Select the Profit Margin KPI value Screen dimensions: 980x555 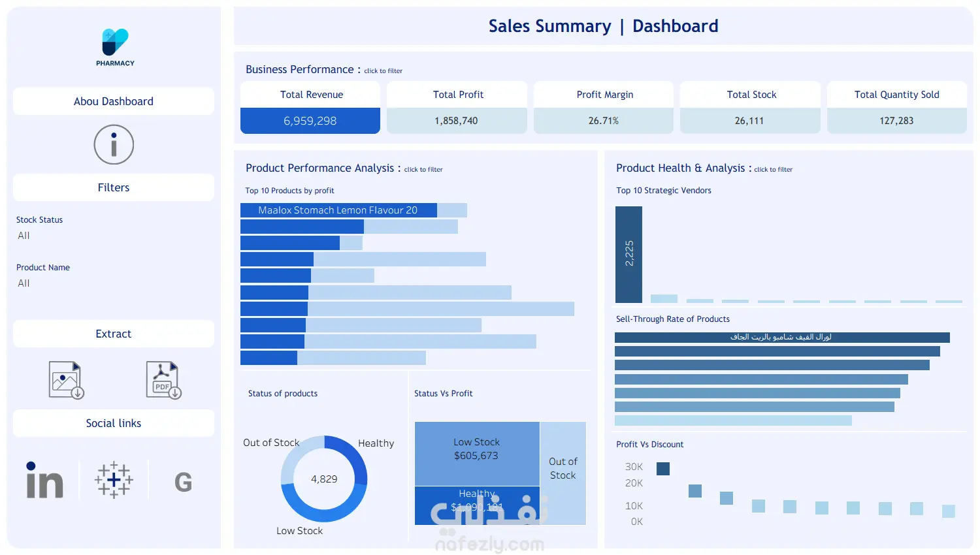(604, 121)
